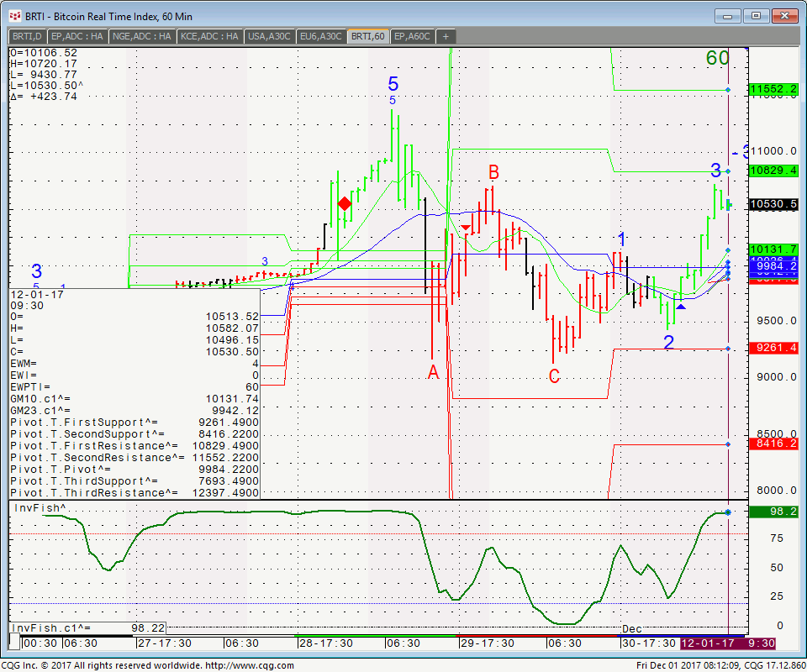Click the 09:30 time in data box
This screenshot has height=672, width=807.
[x=27, y=306]
